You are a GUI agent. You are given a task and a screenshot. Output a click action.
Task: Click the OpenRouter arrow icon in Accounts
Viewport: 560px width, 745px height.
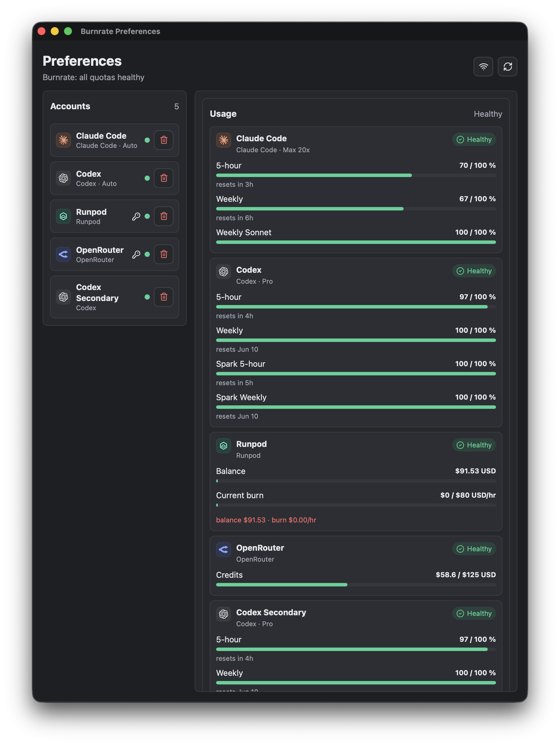click(63, 254)
